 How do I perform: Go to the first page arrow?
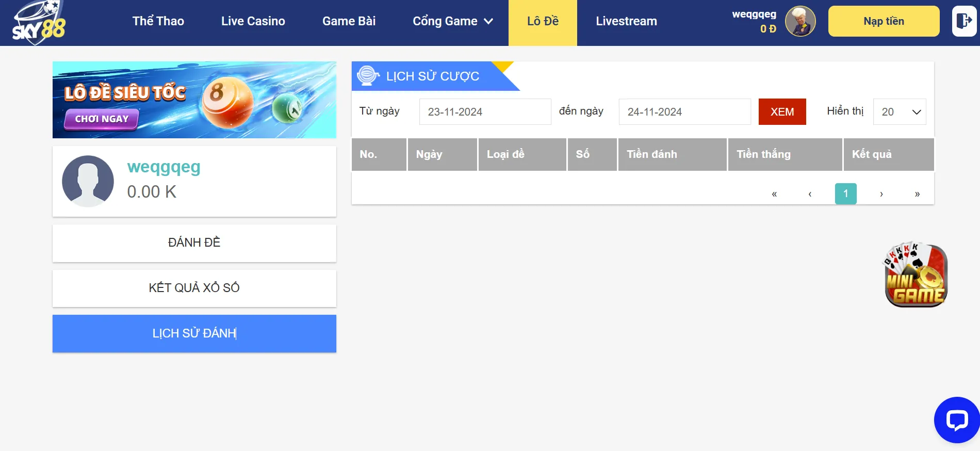coord(774,194)
